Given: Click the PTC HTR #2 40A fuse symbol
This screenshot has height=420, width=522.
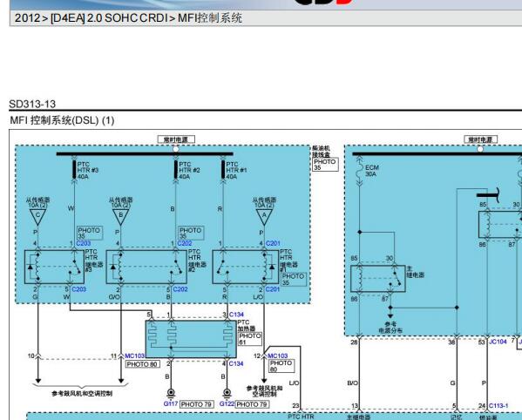Looking at the screenshot, I should point(176,170).
